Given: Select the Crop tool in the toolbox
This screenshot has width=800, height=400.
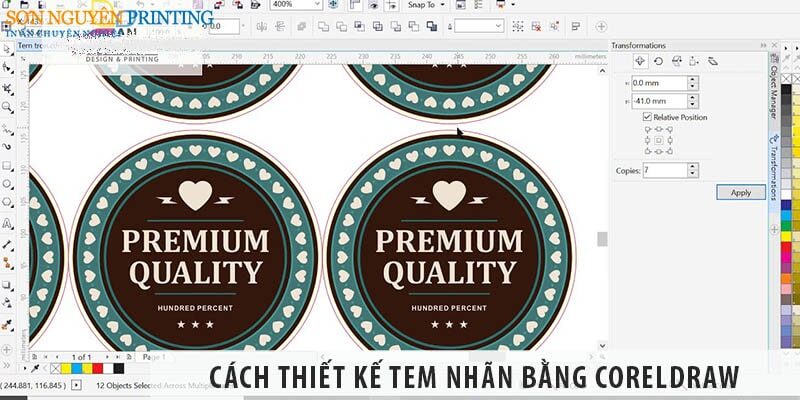Looking at the screenshot, I should (7, 89).
